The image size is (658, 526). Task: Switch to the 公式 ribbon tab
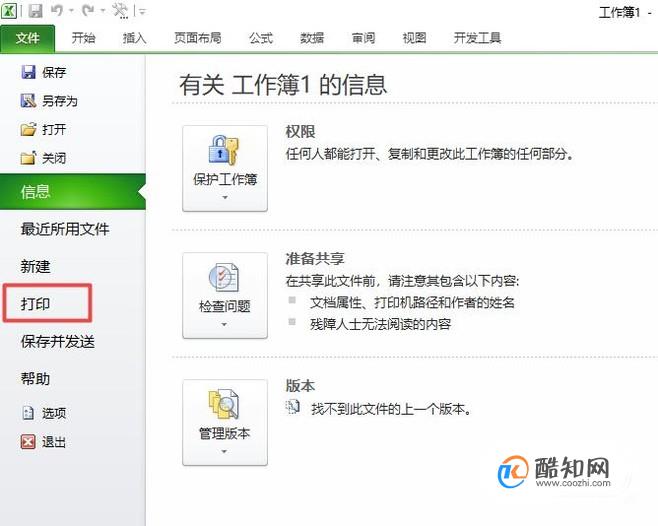pos(261,38)
